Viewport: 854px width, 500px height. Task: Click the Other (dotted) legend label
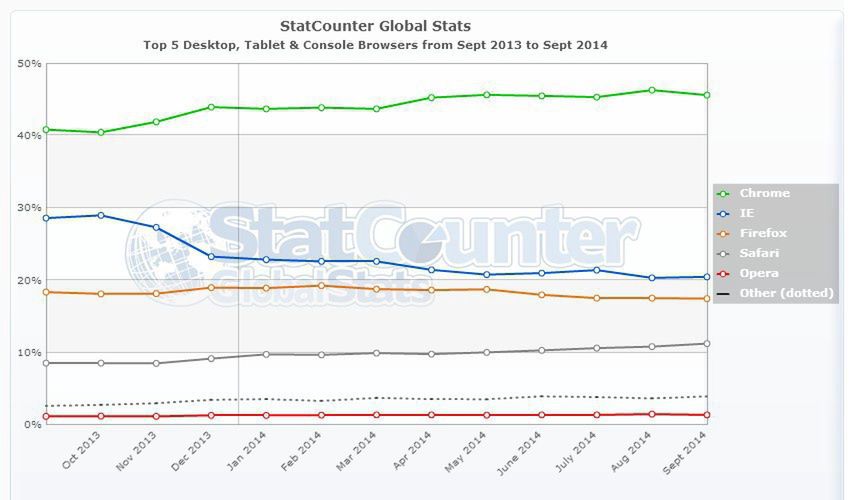coord(786,293)
